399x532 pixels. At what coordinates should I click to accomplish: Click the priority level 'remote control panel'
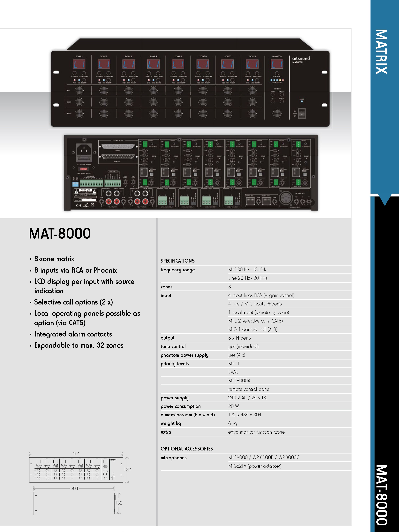pyautogui.click(x=249, y=389)
